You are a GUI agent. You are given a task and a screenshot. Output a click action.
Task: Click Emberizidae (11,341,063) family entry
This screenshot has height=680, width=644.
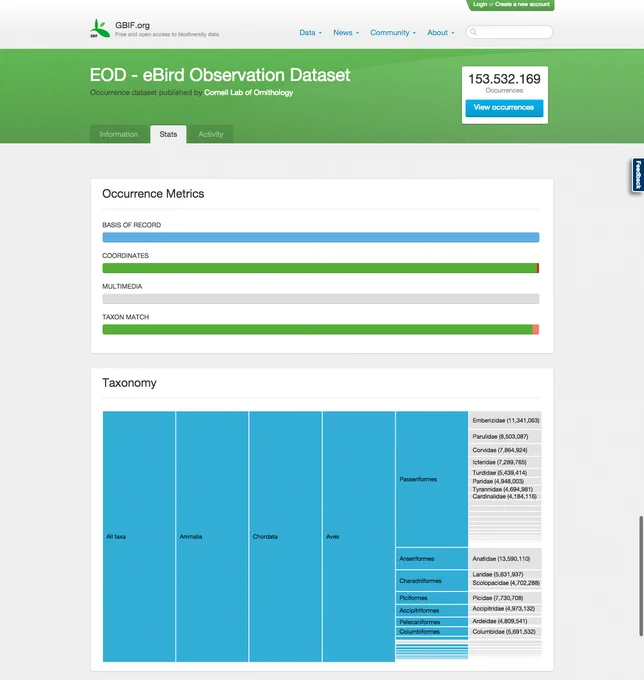[505, 420]
